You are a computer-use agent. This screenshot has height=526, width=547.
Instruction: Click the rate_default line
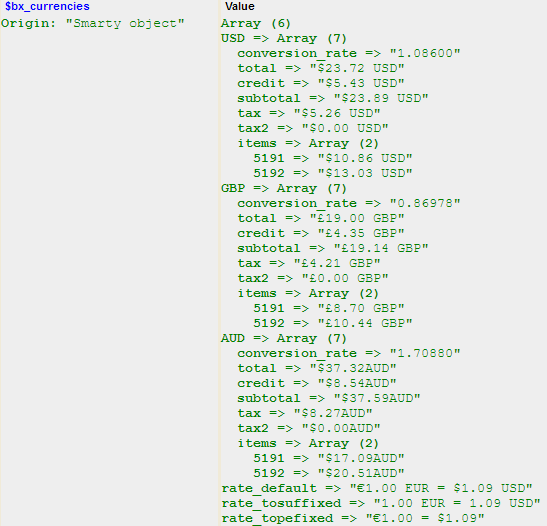[377, 488]
